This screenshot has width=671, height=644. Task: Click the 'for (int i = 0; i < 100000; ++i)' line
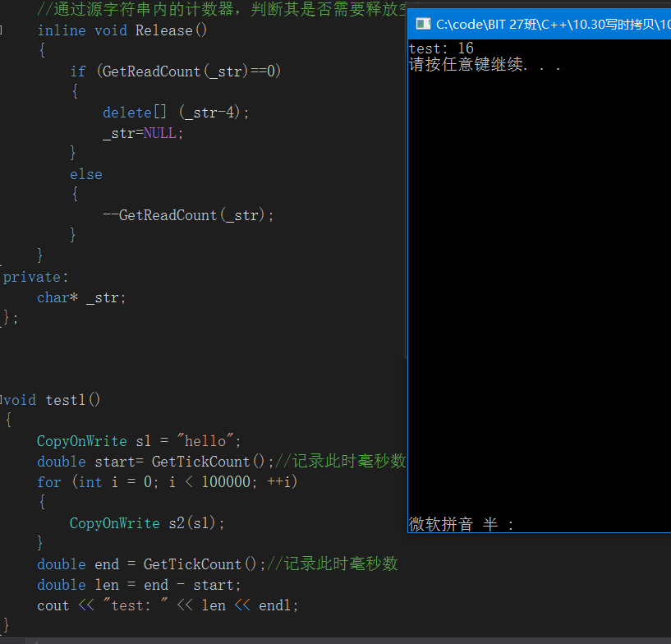point(167,482)
